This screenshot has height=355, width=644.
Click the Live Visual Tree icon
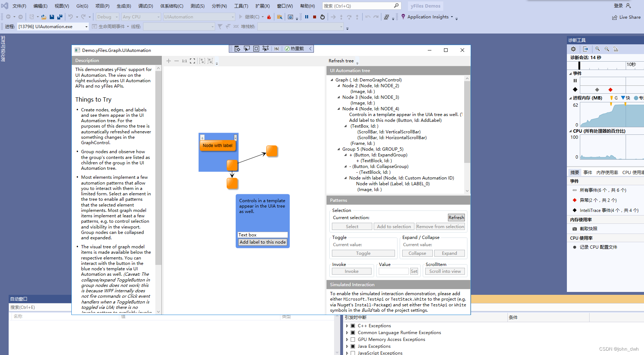pos(237,49)
